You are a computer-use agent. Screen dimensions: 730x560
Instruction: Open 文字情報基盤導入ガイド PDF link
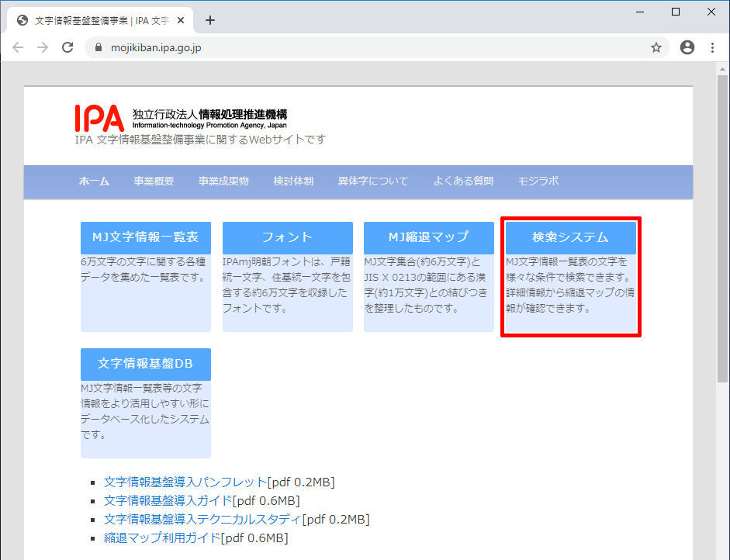pos(168,500)
